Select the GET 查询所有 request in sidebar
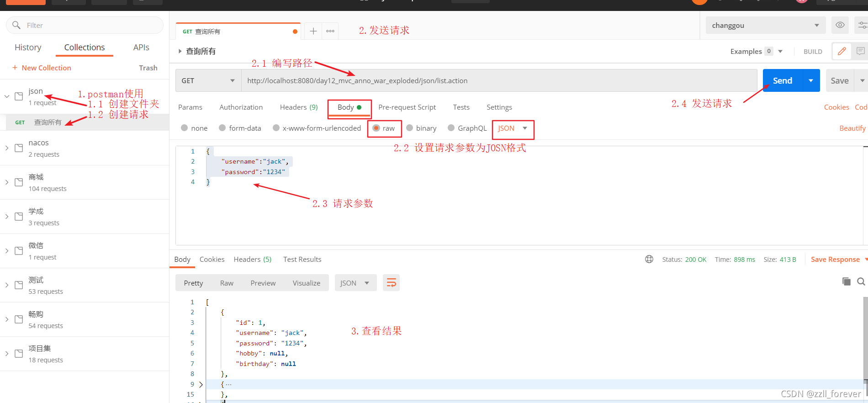The image size is (868, 403). 85,122
